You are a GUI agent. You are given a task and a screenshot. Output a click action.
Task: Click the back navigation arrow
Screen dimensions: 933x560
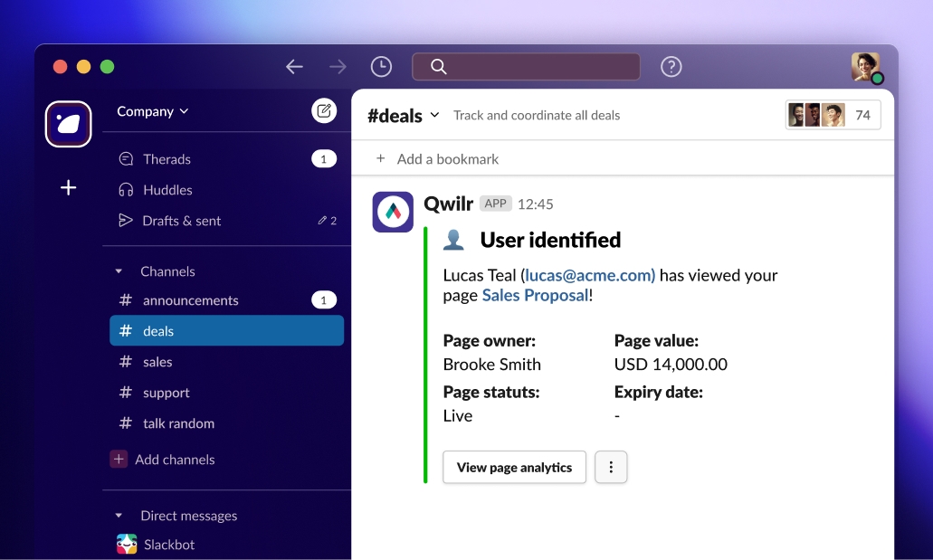294,67
